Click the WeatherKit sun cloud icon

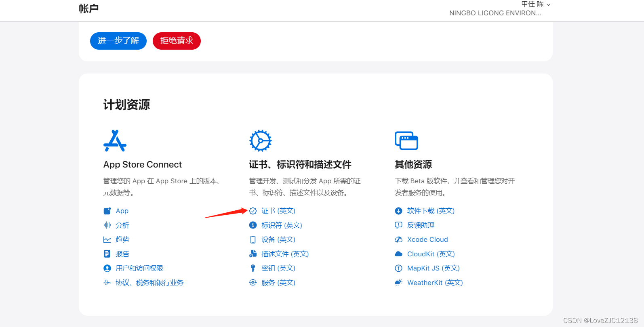click(x=399, y=283)
